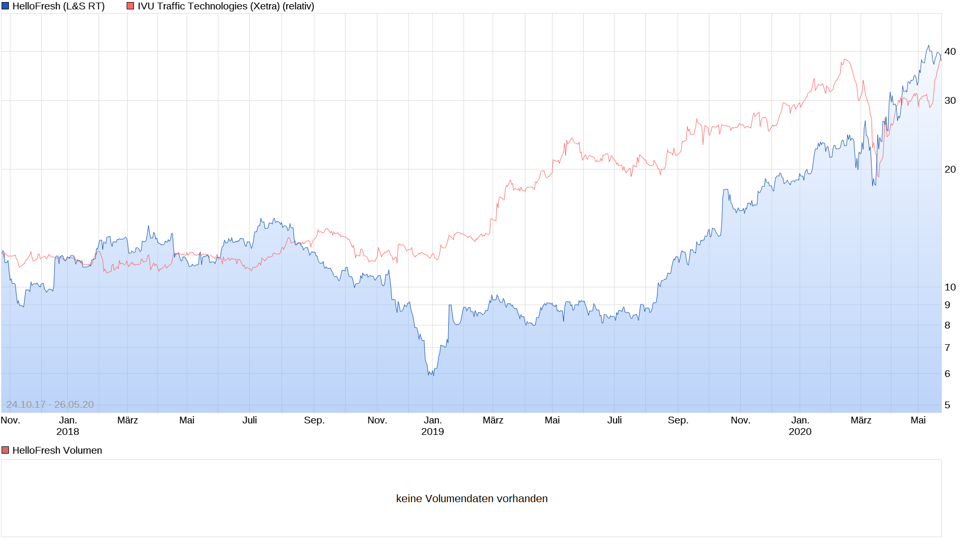Screen dimensions: 980x547
Task: Click the "Jan. 2018" time axis label
Action: coord(68,426)
